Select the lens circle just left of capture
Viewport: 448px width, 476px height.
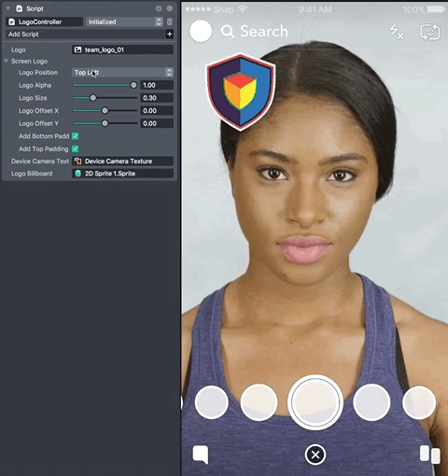259,402
